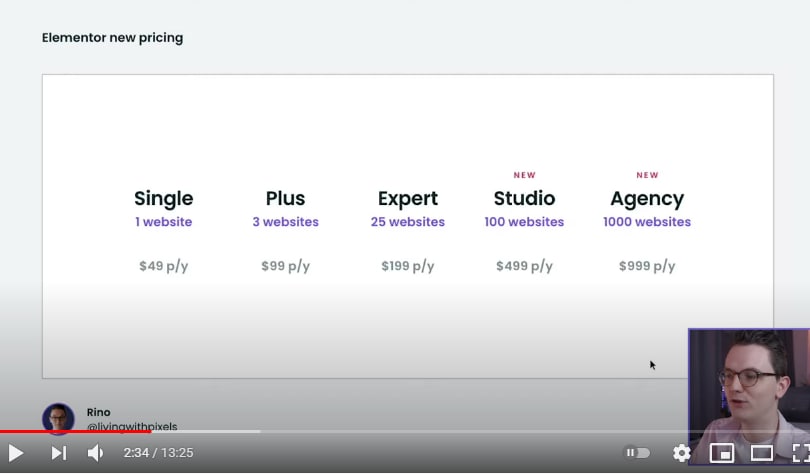Click the $999 p/y price
The width and height of the screenshot is (810, 474).
coord(647,266)
